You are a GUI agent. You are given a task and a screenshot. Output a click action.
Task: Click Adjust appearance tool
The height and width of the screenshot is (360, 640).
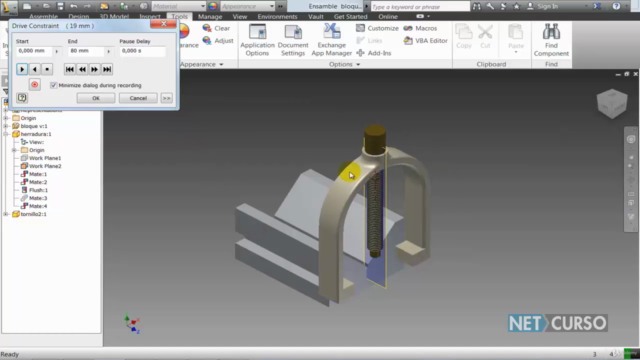(x=218, y=40)
